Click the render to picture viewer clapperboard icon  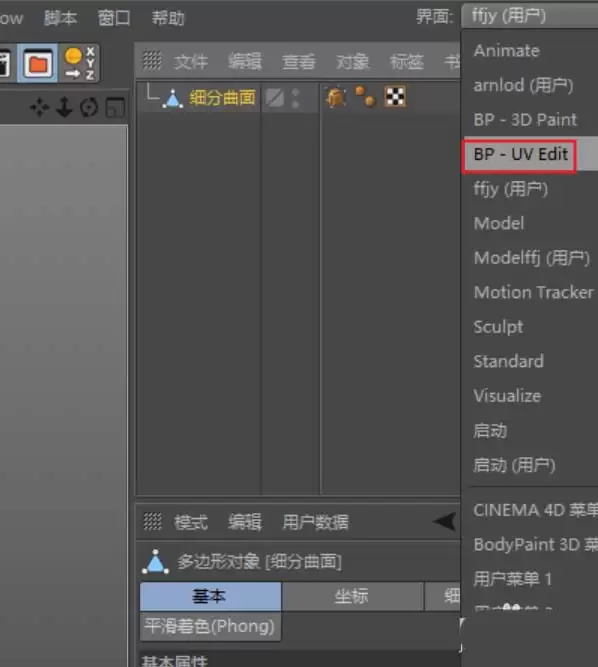[4, 64]
